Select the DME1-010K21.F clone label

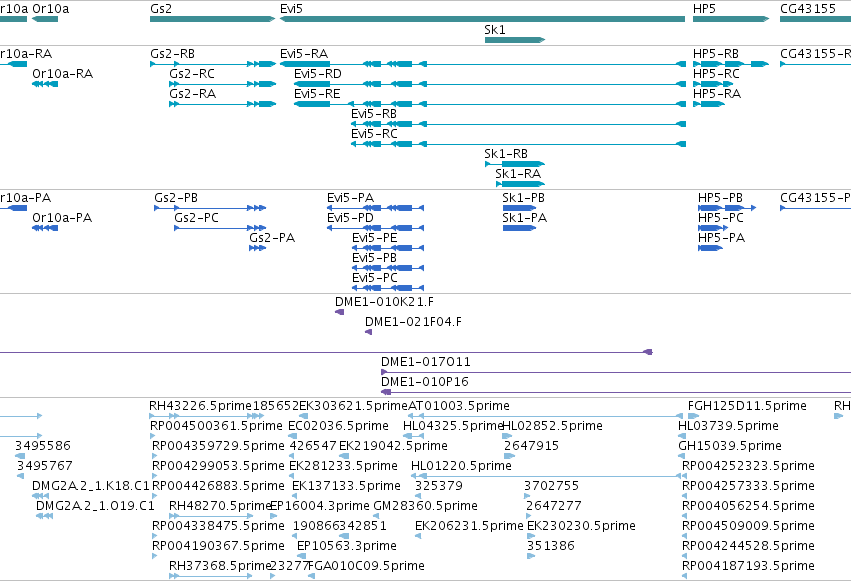pyautogui.click(x=384, y=302)
